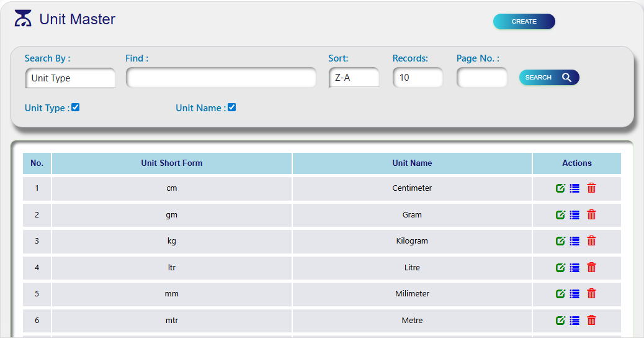Open list details icon for Kilogram
Screen dimensions: 644x338
pos(575,241)
